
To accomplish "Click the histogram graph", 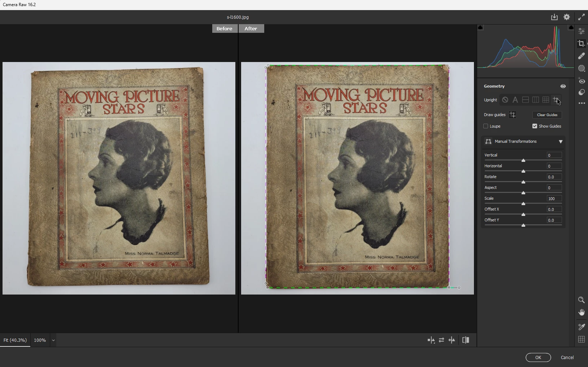I will point(526,47).
